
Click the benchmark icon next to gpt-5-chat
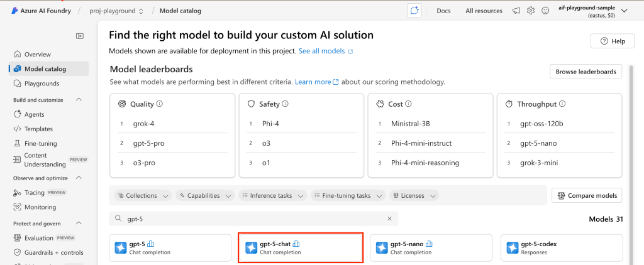[296, 244]
